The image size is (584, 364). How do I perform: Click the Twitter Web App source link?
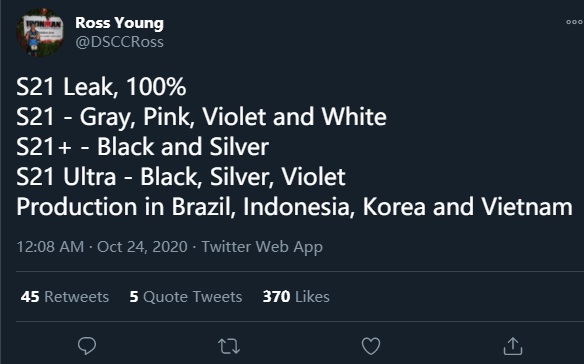pyautogui.click(x=262, y=247)
